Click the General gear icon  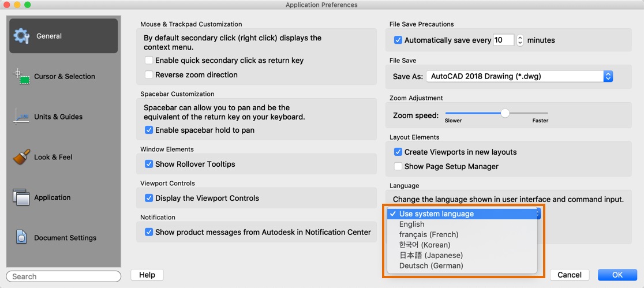click(x=21, y=36)
